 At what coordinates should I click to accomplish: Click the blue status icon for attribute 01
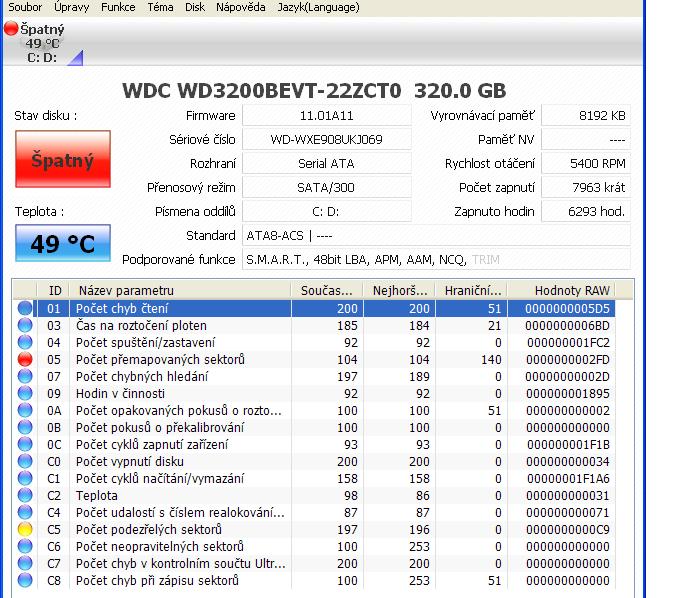pyautogui.click(x=25, y=308)
